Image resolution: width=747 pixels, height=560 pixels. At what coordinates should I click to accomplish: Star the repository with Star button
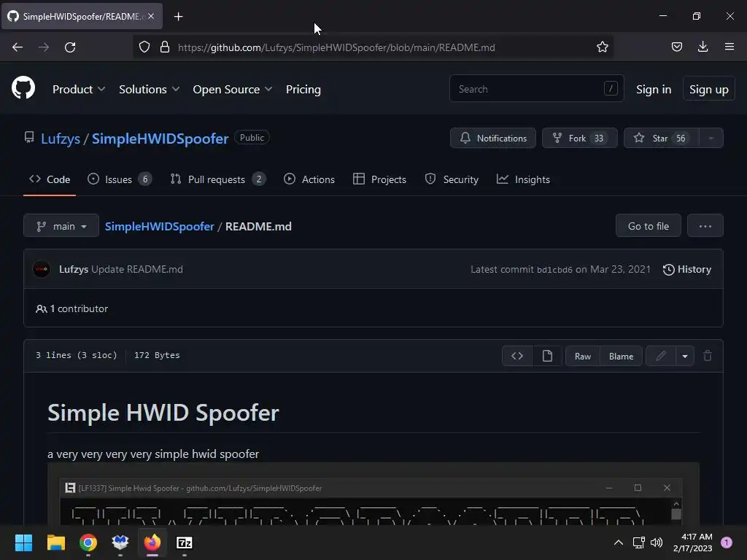point(661,138)
